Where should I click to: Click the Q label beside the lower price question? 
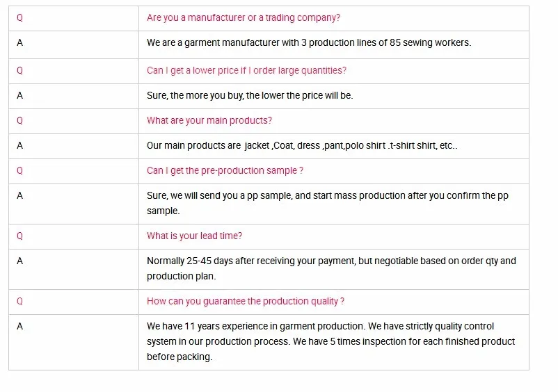(x=19, y=70)
